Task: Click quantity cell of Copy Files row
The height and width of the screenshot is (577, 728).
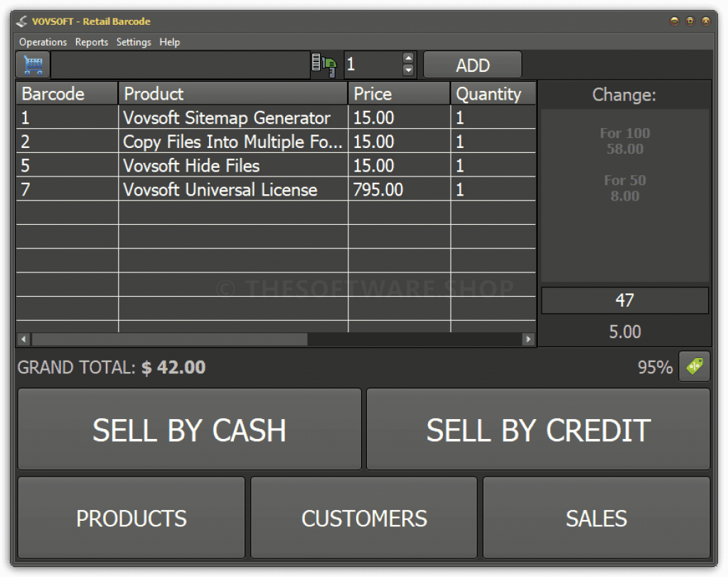Action: point(493,142)
